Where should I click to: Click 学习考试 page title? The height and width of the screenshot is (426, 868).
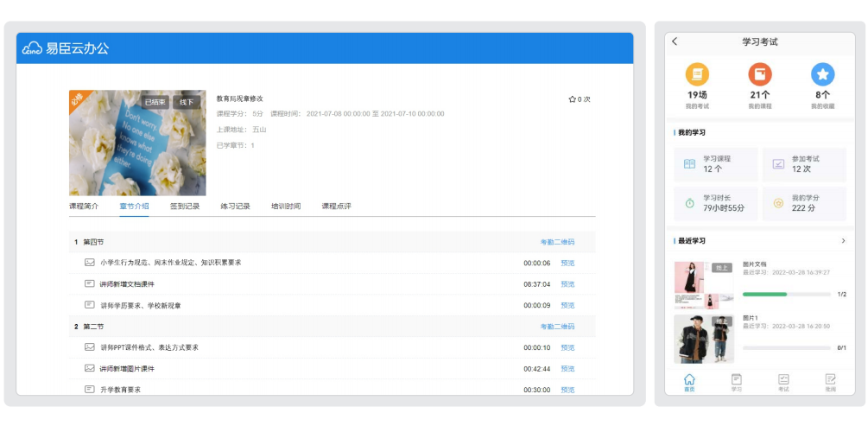pyautogui.click(x=760, y=41)
